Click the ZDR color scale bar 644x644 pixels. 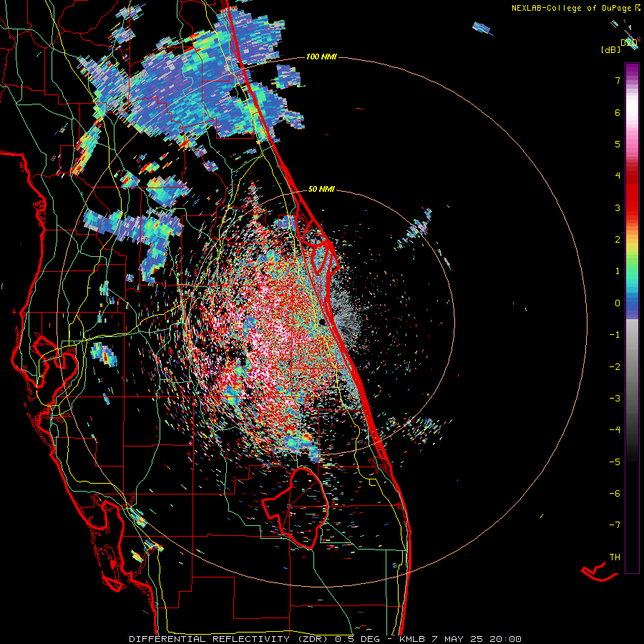point(632,318)
